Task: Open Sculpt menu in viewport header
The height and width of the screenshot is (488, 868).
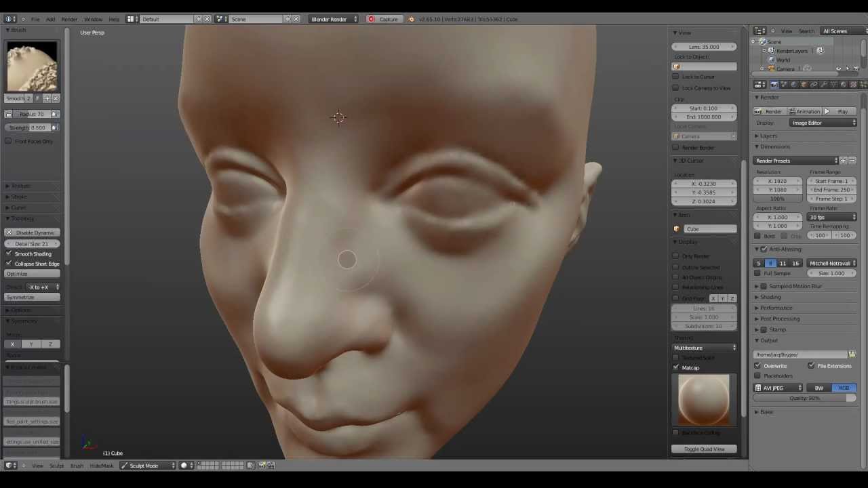Action: tap(57, 466)
